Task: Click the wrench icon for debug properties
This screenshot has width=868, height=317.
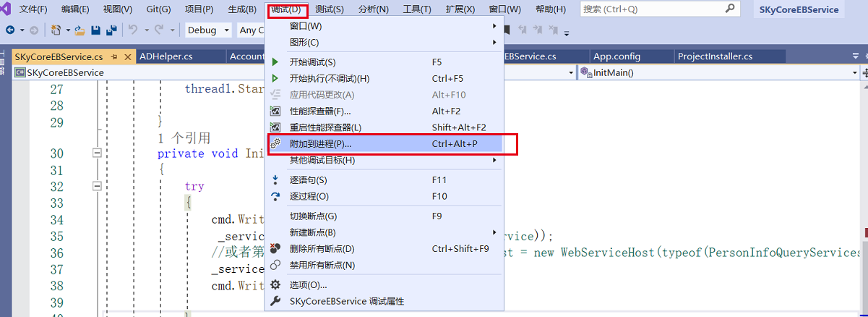Action: 275,301
